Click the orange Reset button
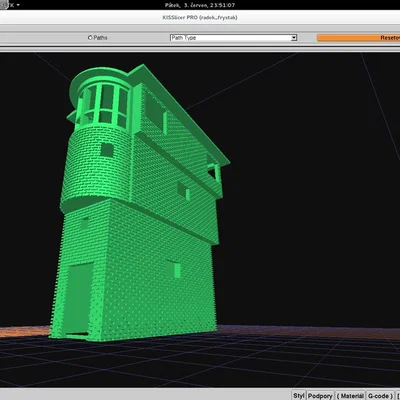The image size is (400, 400). (358, 38)
